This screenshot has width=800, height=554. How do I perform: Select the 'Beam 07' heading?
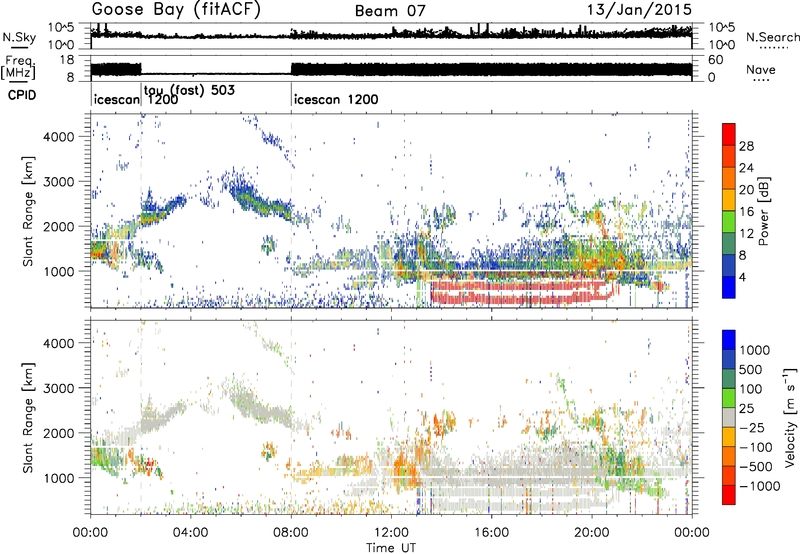(x=390, y=11)
